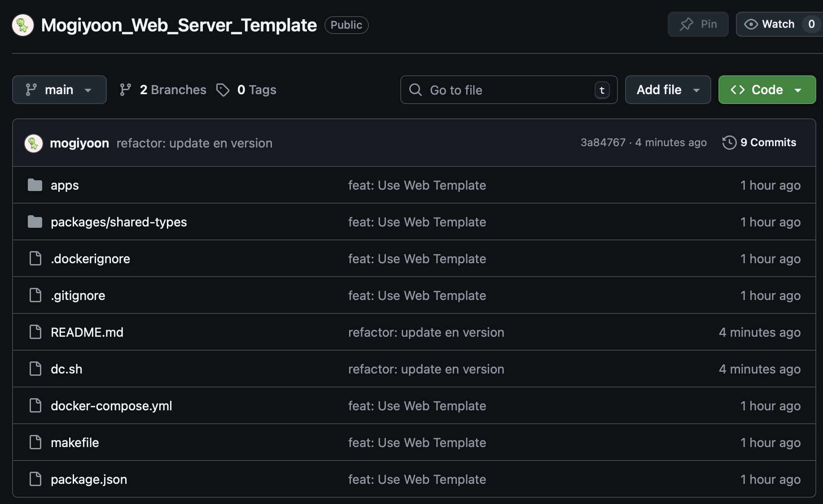The width and height of the screenshot is (823, 504).
Task: Click the magnifier icon in Go to file
Action: click(x=416, y=90)
